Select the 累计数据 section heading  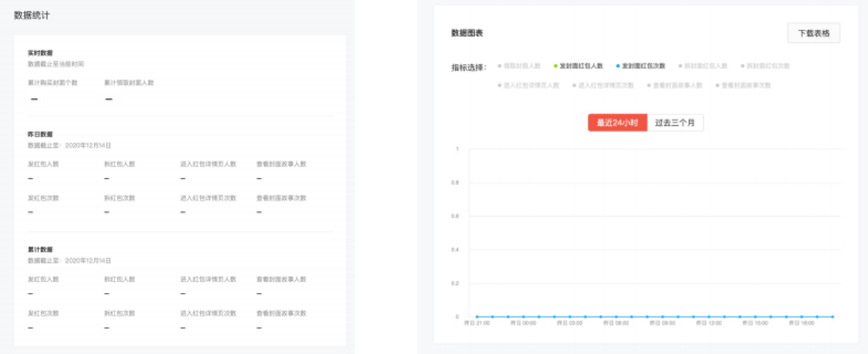[x=39, y=250]
